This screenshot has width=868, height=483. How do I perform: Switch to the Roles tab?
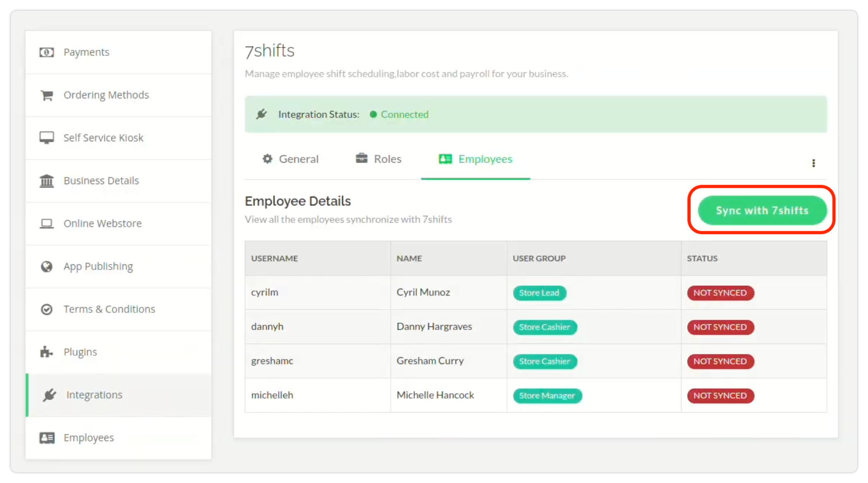379,159
